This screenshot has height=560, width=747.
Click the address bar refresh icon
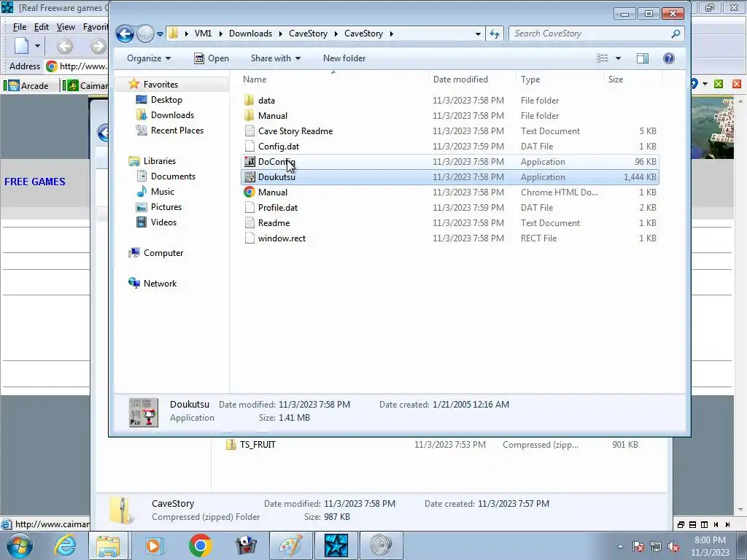(x=495, y=34)
